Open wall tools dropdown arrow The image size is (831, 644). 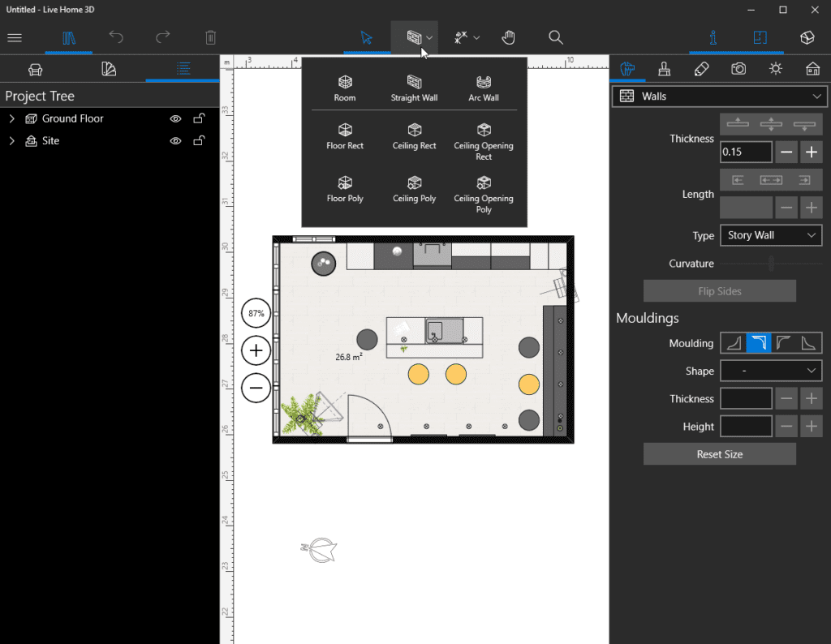click(x=429, y=37)
